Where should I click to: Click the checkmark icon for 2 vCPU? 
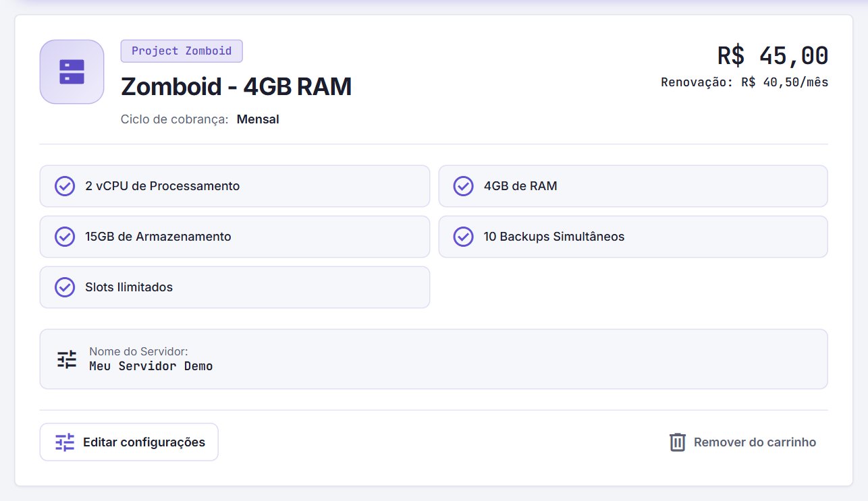point(64,186)
